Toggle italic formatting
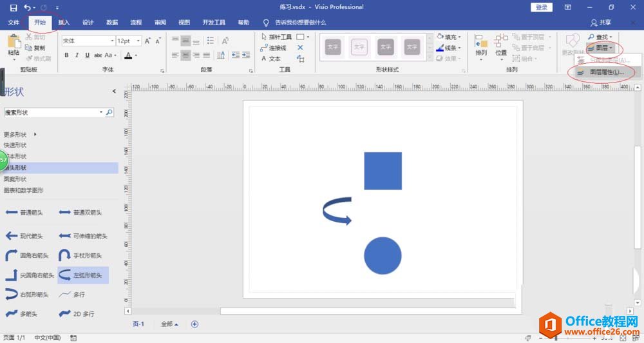 coord(76,55)
